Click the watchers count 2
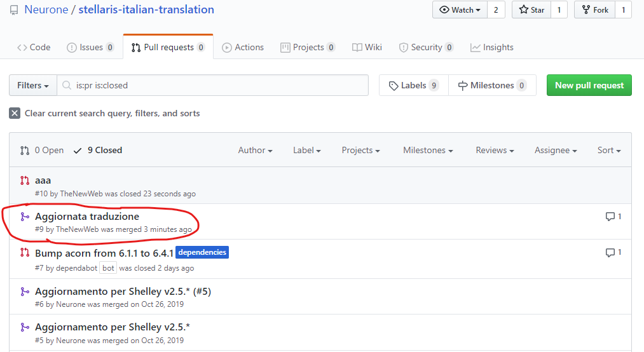 pos(496,10)
